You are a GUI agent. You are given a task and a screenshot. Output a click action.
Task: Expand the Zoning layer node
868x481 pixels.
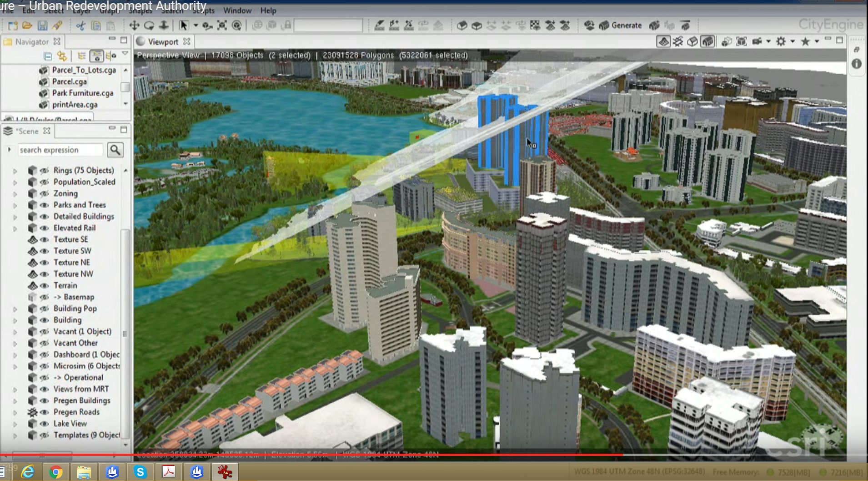tap(15, 194)
